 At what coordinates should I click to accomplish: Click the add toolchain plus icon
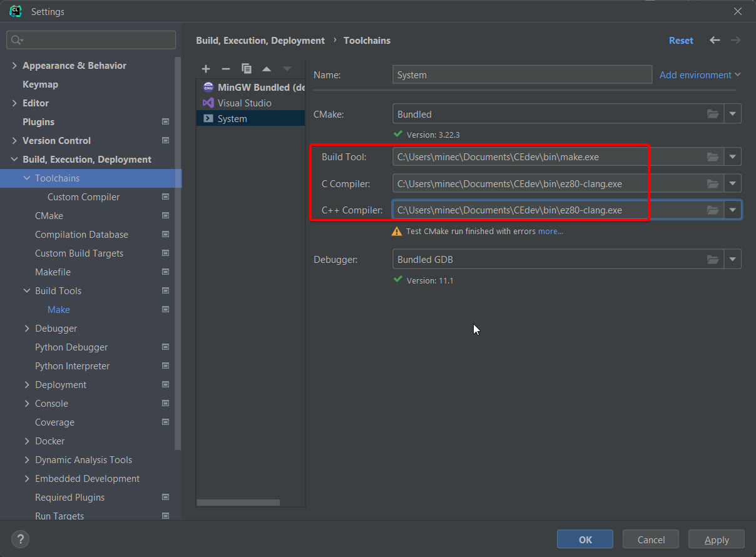(206, 68)
